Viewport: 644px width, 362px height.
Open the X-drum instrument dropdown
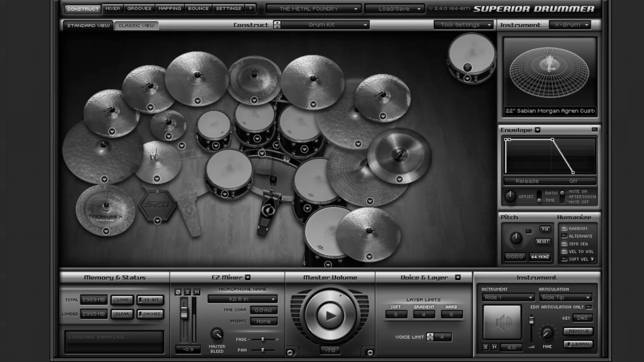[x=570, y=25]
